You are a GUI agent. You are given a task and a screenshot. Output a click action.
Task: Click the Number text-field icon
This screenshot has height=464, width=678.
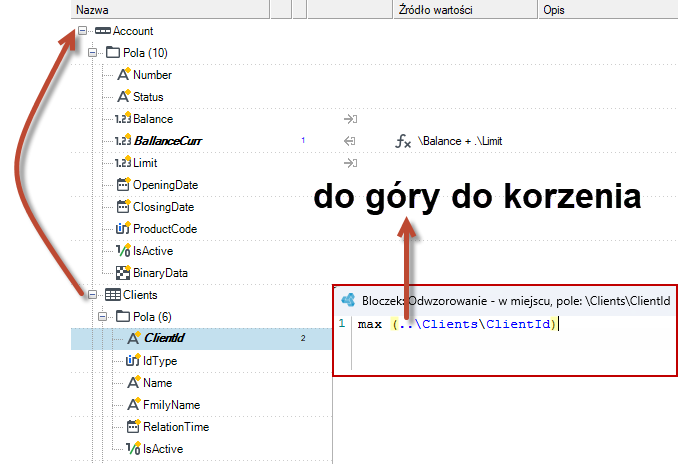(x=123, y=74)
